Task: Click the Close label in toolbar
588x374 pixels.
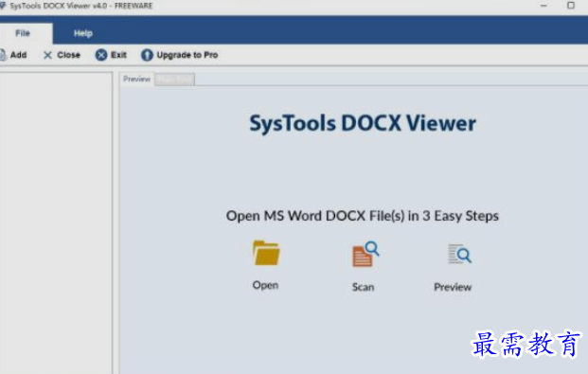Action: tap(68, 55)
